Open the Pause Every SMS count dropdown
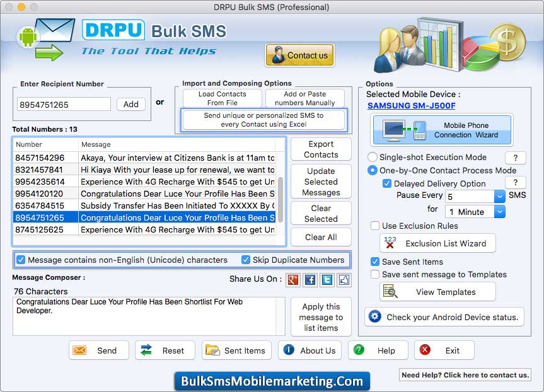 click(x=499, y=197)
